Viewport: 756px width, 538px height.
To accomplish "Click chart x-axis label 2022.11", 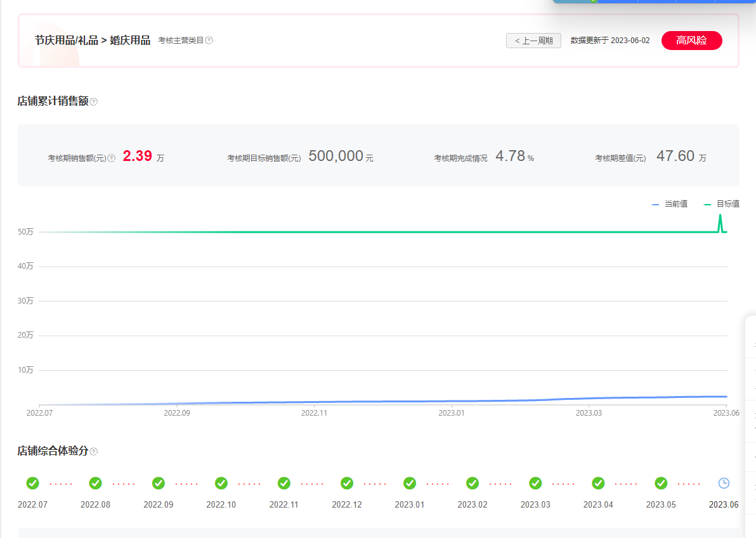I will coord(315,413).
